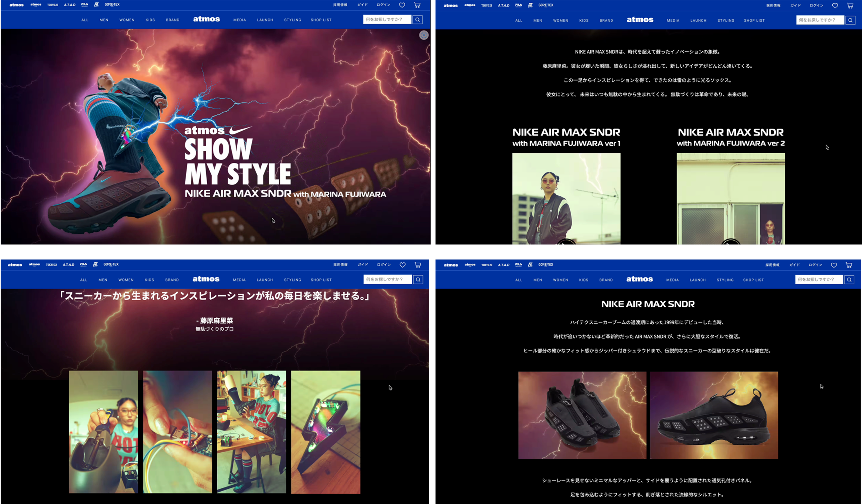The image size is (862, 504).
Task: Click 採用情報 link in bottom-left screenshot
Action: (340, 265)
